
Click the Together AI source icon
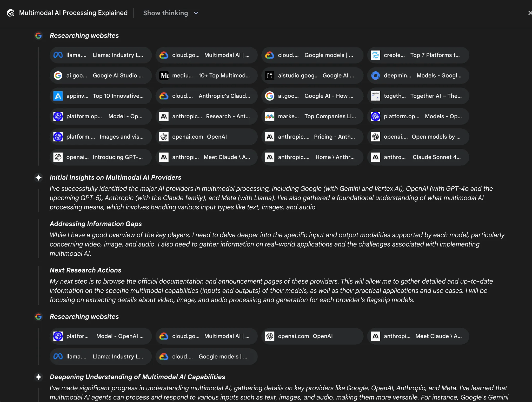pos(375,96)
